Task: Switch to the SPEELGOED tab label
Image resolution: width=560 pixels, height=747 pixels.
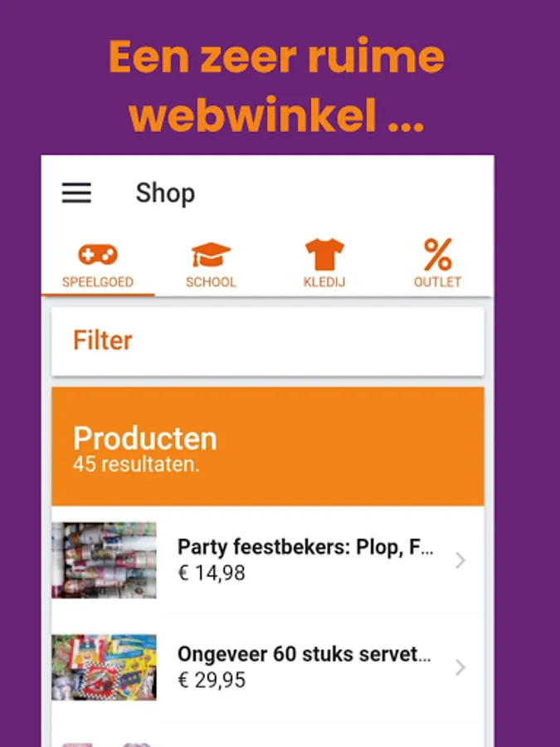Action: 98,282
